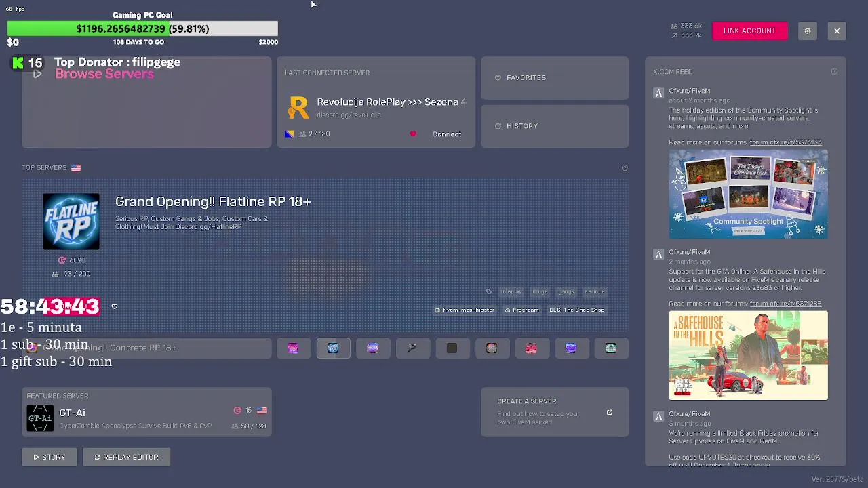Select the gangs tag

pyautogui.click(x=566, y=291)
